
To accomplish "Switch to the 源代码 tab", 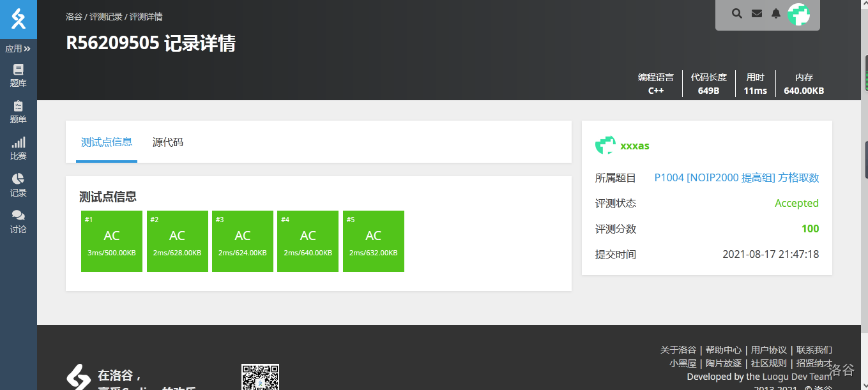I will tap(168, 142).
